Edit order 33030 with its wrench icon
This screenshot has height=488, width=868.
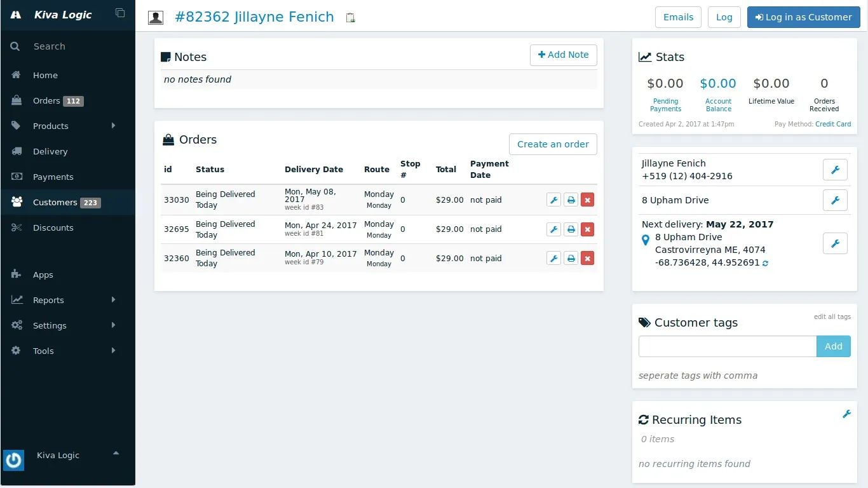click(553, 200)
